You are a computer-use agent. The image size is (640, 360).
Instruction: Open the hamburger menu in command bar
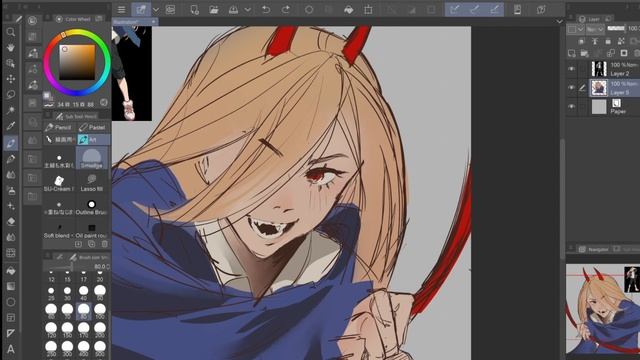[122, 10]
